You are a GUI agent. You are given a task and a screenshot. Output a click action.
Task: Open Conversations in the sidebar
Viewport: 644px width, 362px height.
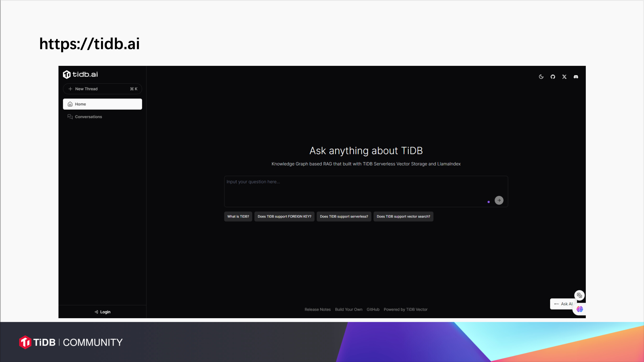pos(88,117)
